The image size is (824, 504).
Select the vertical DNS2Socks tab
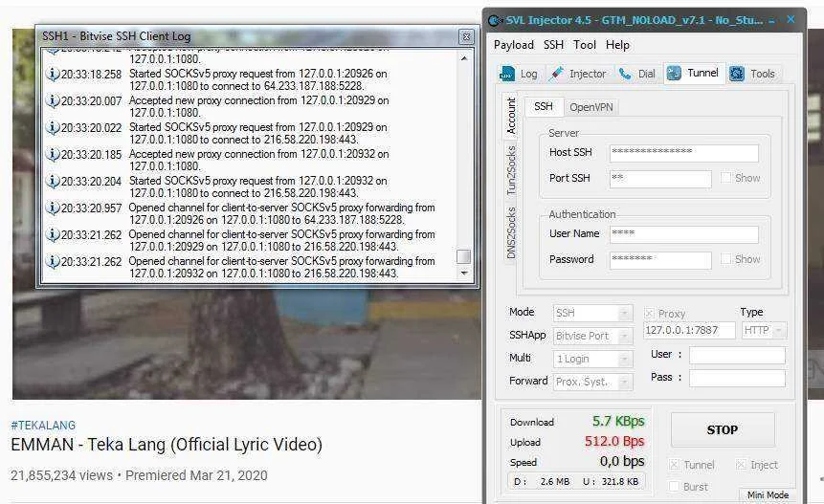(x=511, y=232)
